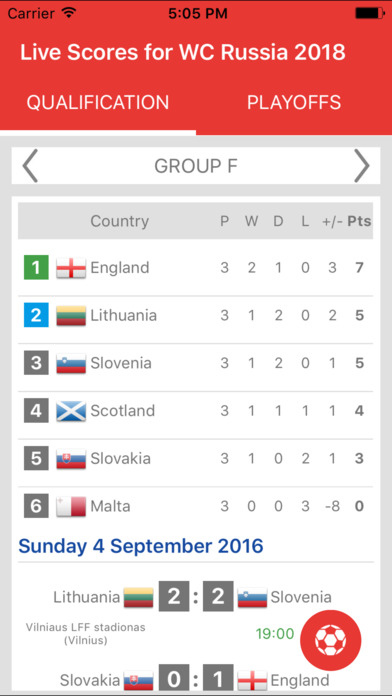392x696 pixels.
Task: Tap the green rank 1 badge
Action: coord(36,268)
